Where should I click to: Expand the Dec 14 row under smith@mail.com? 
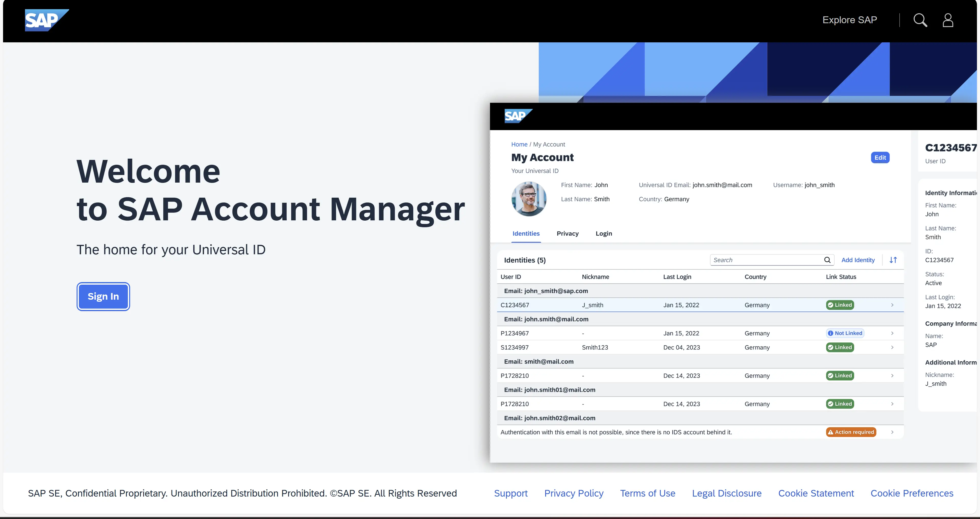[x=892, y=376]
